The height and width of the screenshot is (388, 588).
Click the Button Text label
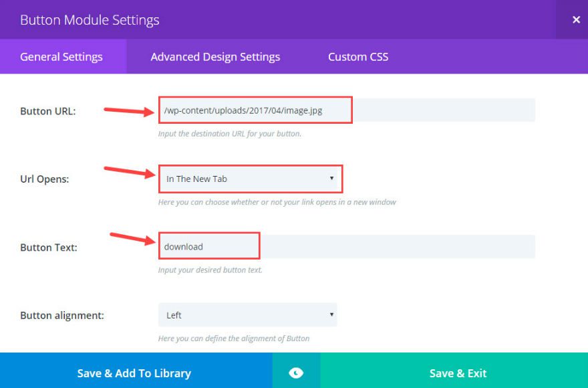pyautogui.click(x=49, y=248)
